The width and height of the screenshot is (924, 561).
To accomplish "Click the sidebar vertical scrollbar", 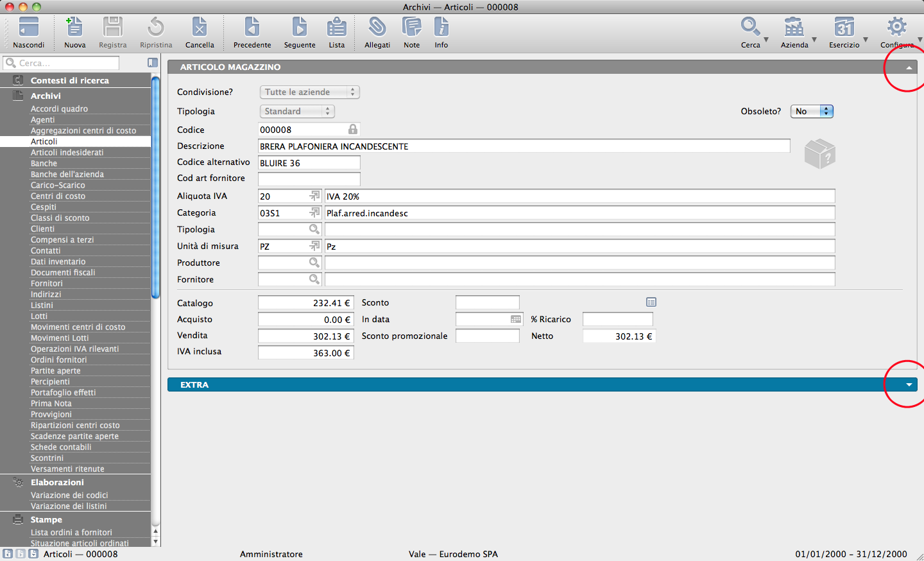I will [155, 186].
